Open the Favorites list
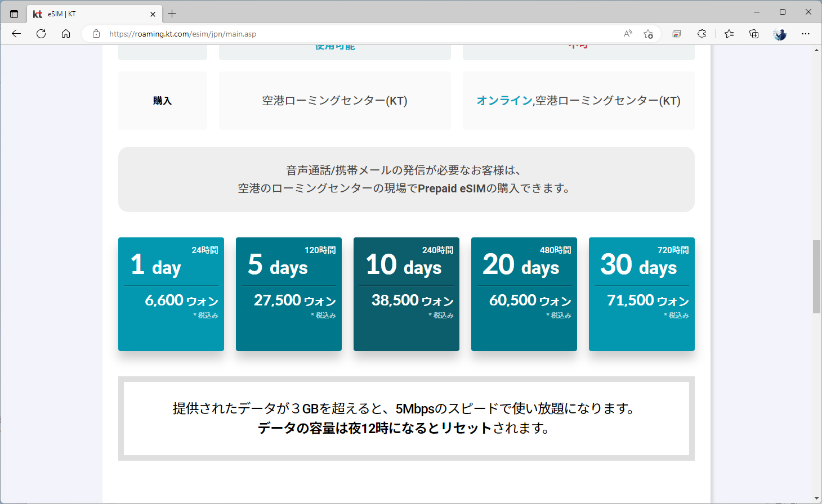 pyautogui.click(x=729, y=34)
